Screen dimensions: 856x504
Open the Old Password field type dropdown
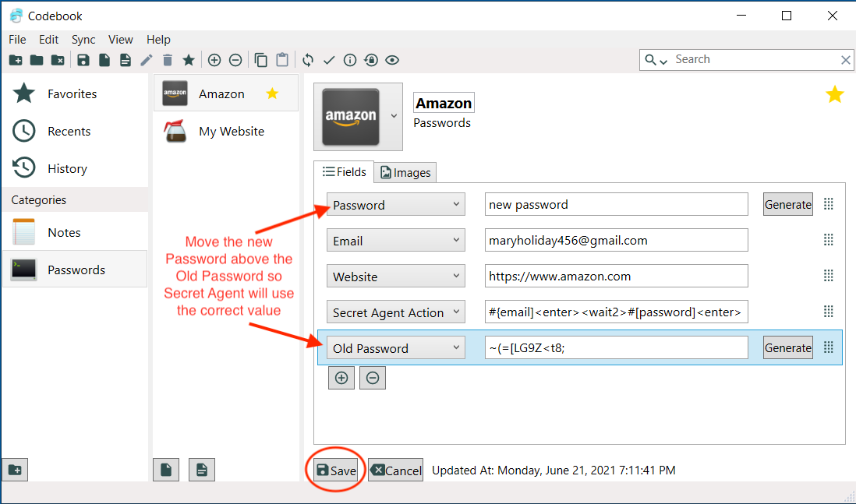[x=396, y=347]
